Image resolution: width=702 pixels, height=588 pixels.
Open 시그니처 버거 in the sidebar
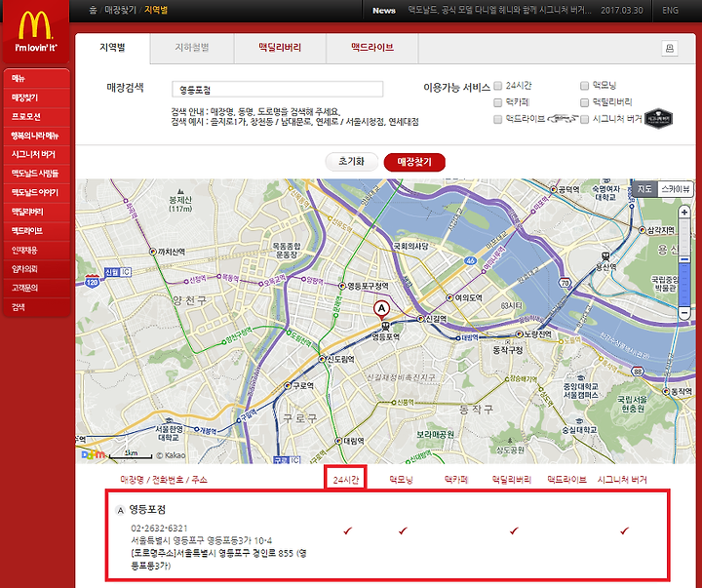(x=37, y=154)
